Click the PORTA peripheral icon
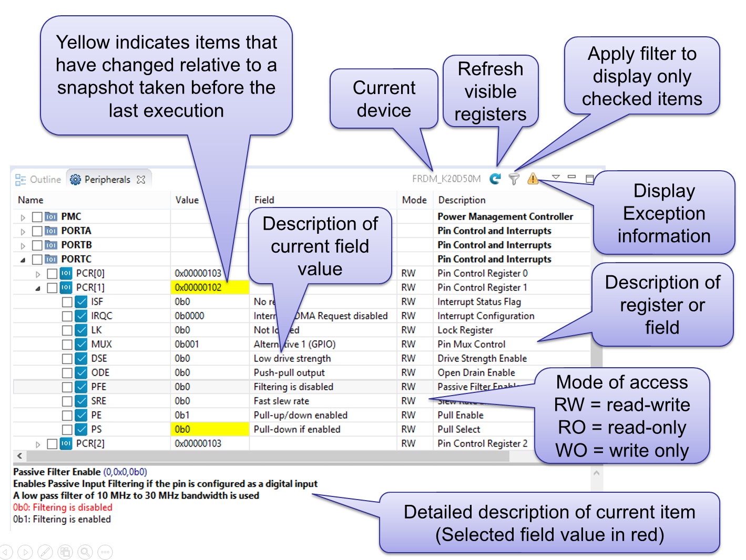The image size is (746, 560). pyautogui.click(x=51, y=231)
